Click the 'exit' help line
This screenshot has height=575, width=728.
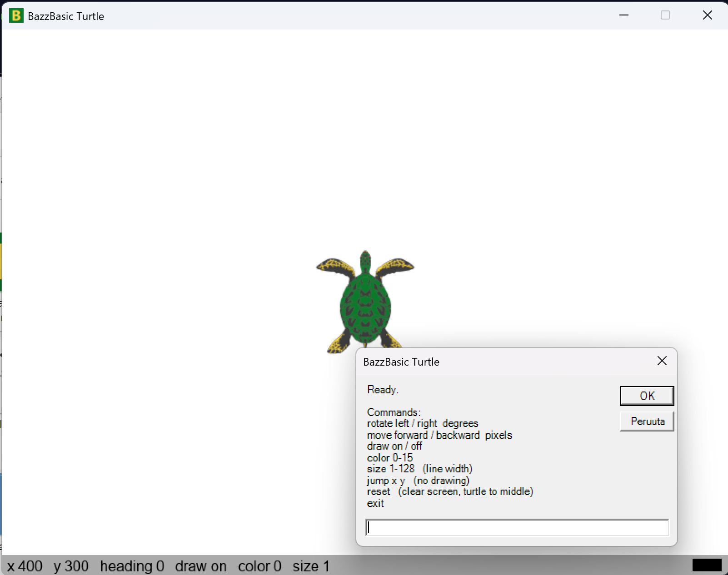click(x=375, y=503)
